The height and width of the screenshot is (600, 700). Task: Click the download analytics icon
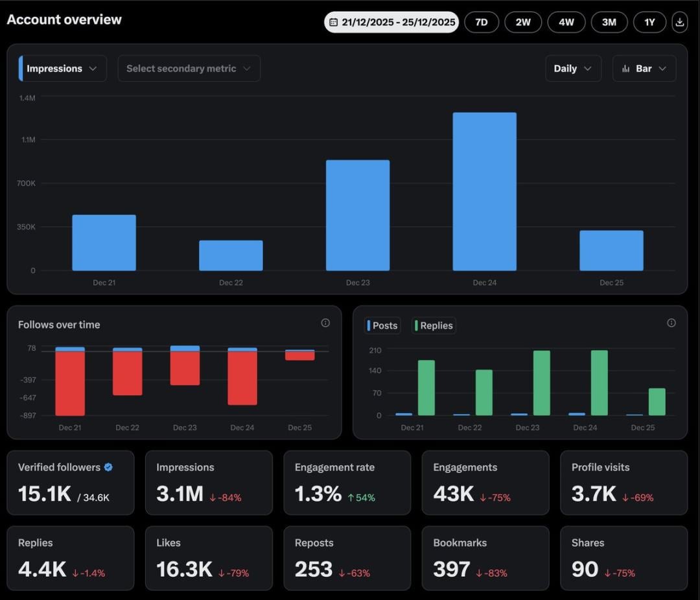[679, 22]
